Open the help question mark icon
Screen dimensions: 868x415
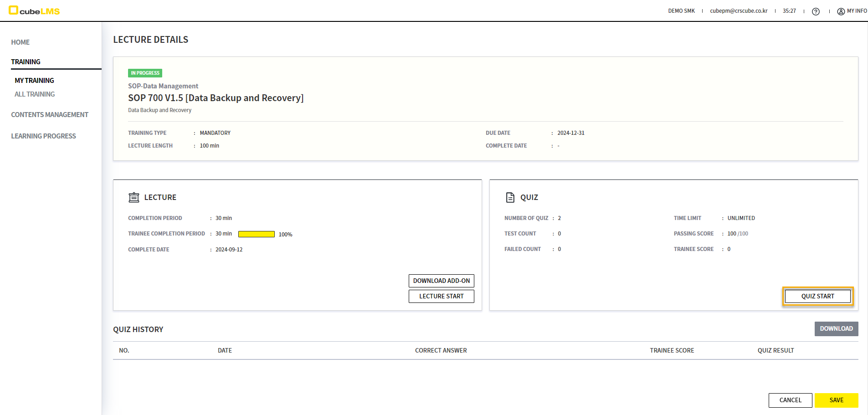pyautogui.click(x=816, y=11)
